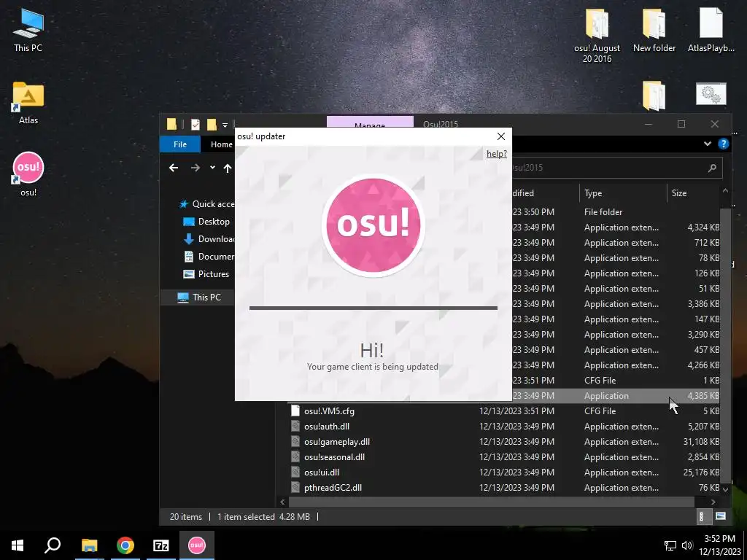Open 7-Zip from taskbar
The image size is (747, 560).
pyautogui.click(x=161, y=545)
